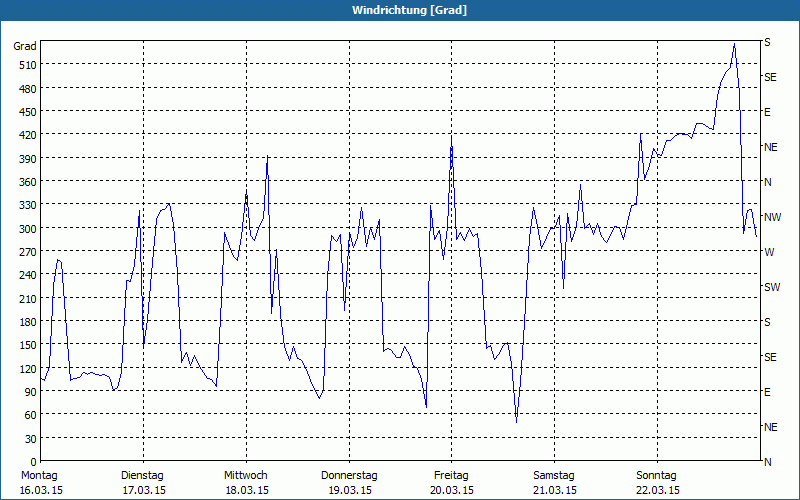Click the Grad unit label above the axis
Screen dimensions: 800x500
click(25, 46)
